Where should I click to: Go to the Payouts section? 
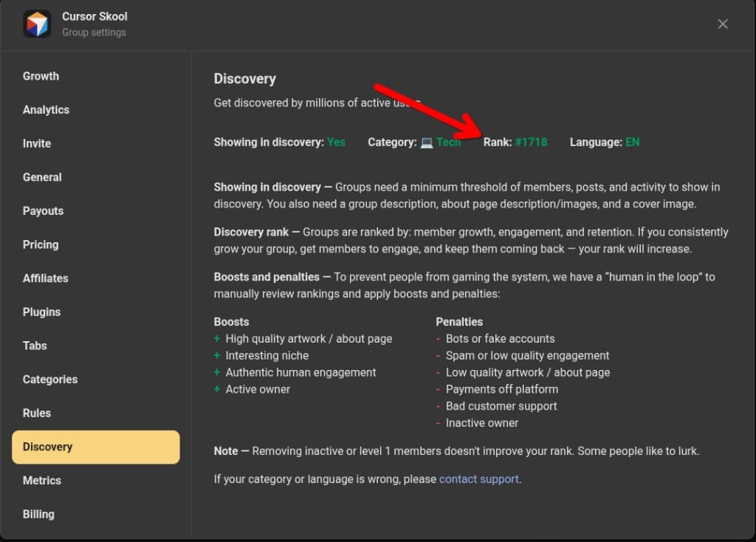(43, 210)
